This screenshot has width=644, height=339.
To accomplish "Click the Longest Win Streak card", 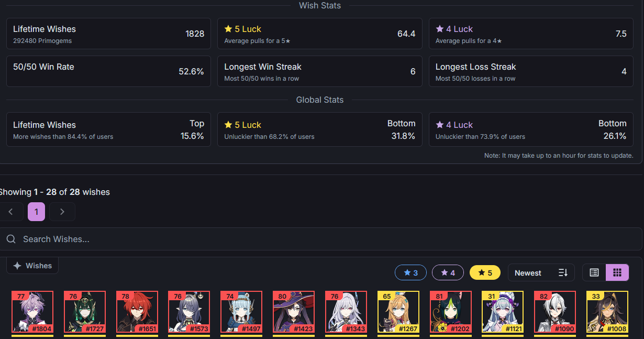I will click(x=320, y=71).
